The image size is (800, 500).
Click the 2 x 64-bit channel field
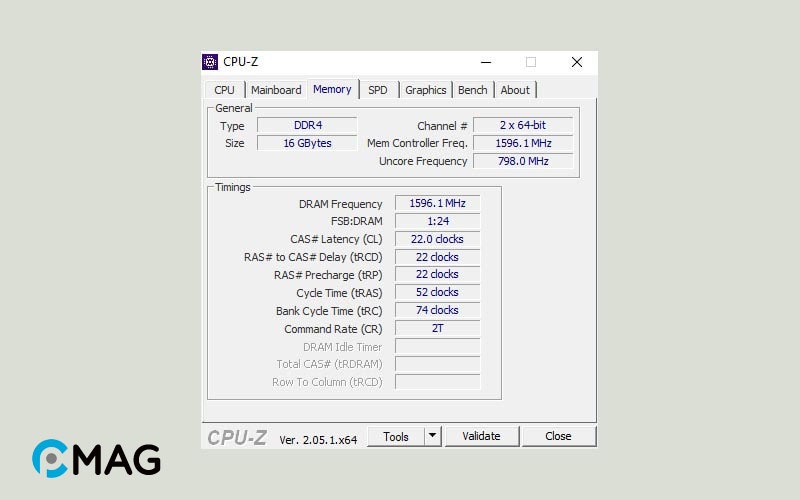pyautogui.click(x=523, y=126)
